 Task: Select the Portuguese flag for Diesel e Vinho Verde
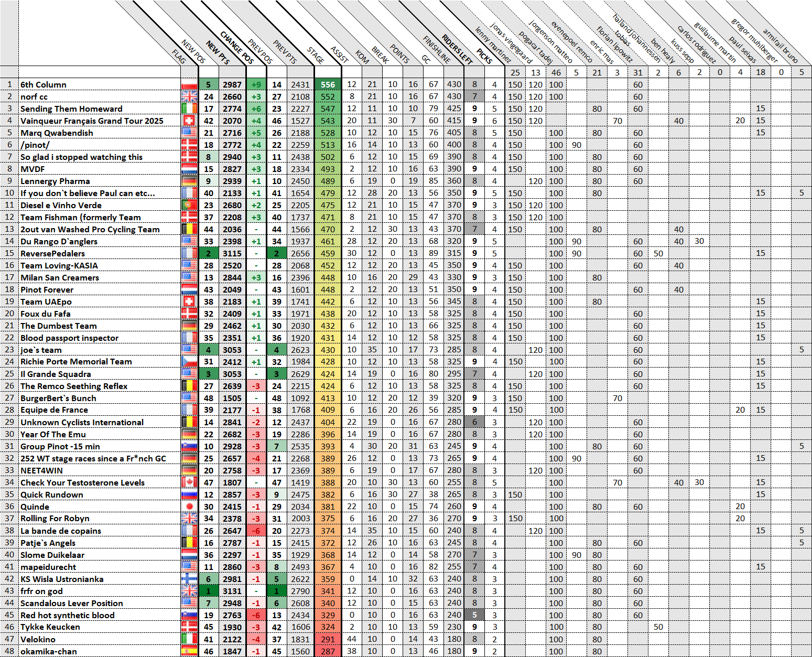[x=189, y=205]
